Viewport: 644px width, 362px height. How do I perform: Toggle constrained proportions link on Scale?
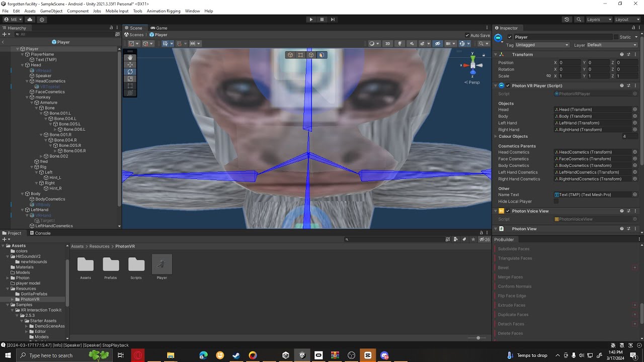click(x=549, y=76)
